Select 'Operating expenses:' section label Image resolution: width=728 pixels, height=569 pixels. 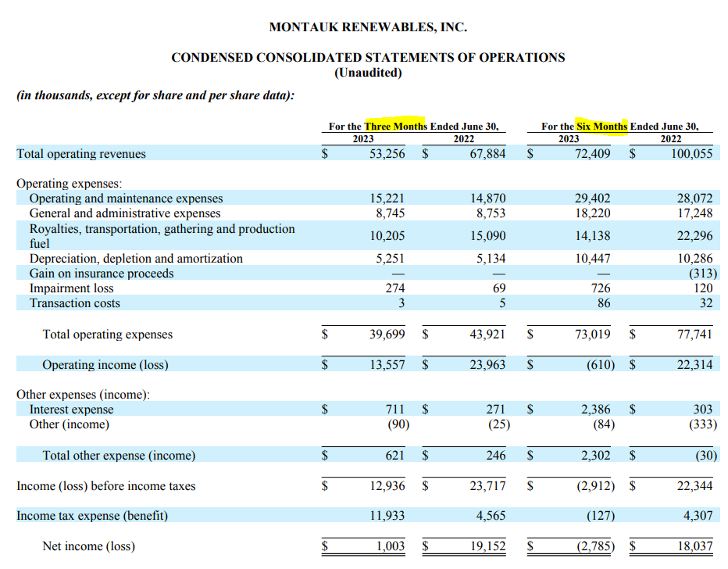coord(70,184)
